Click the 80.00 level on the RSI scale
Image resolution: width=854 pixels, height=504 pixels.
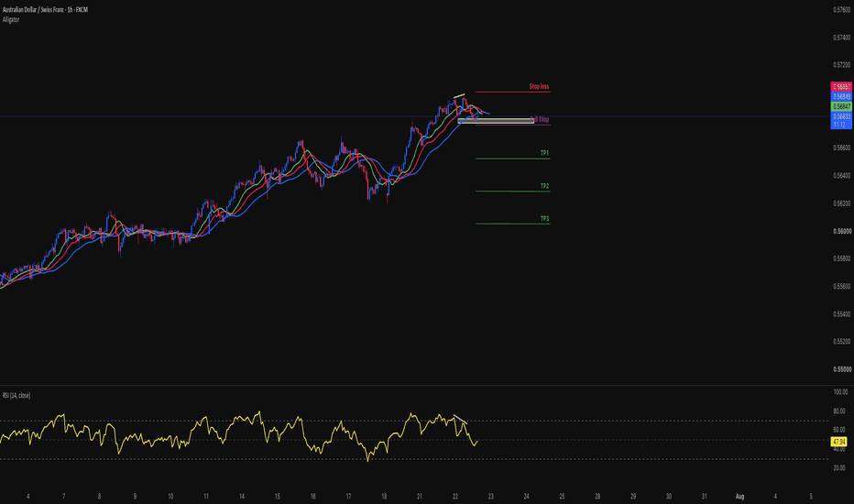point(839,411)
